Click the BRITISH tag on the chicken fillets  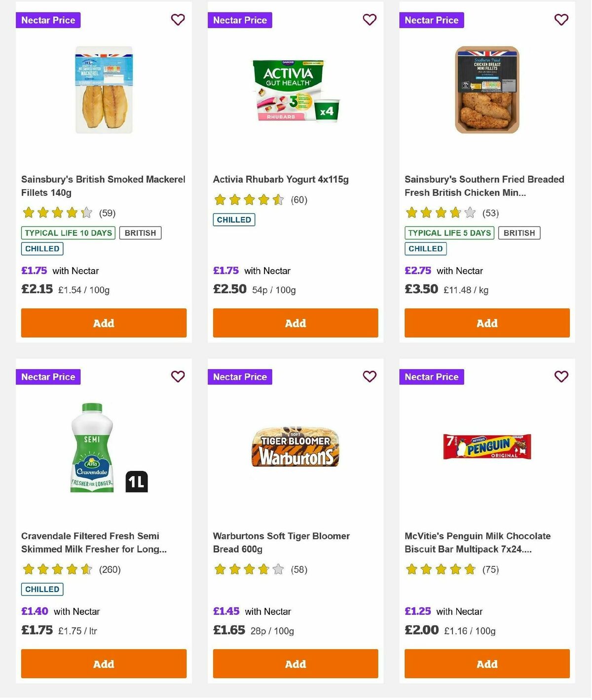[x=519, y=233]
